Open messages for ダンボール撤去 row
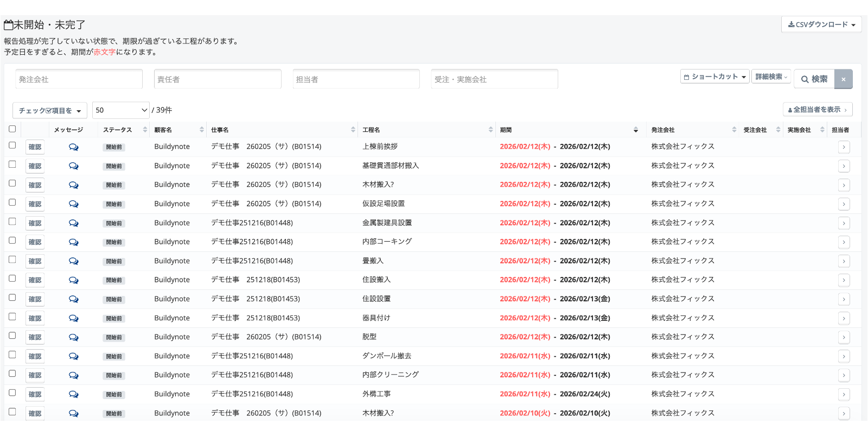The image size is (868, 436). (73, 356)
